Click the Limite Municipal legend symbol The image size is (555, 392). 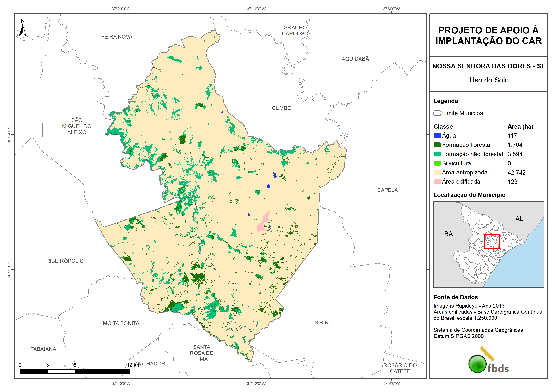pyautogui.click(x=437, y=113)
